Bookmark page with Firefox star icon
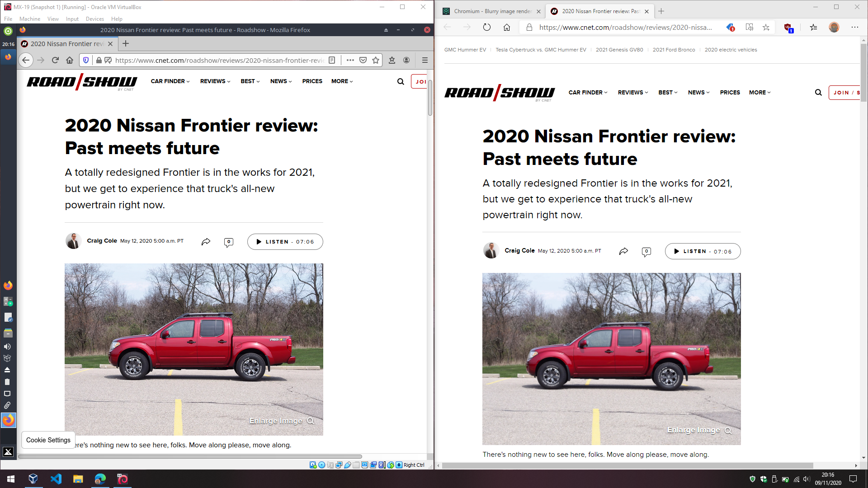 point(376,60)
